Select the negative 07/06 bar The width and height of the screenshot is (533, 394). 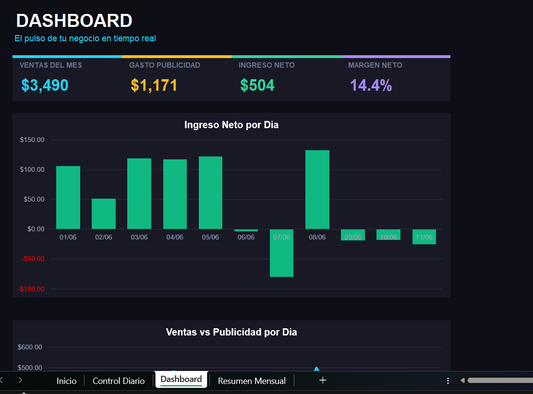(281, 253)
